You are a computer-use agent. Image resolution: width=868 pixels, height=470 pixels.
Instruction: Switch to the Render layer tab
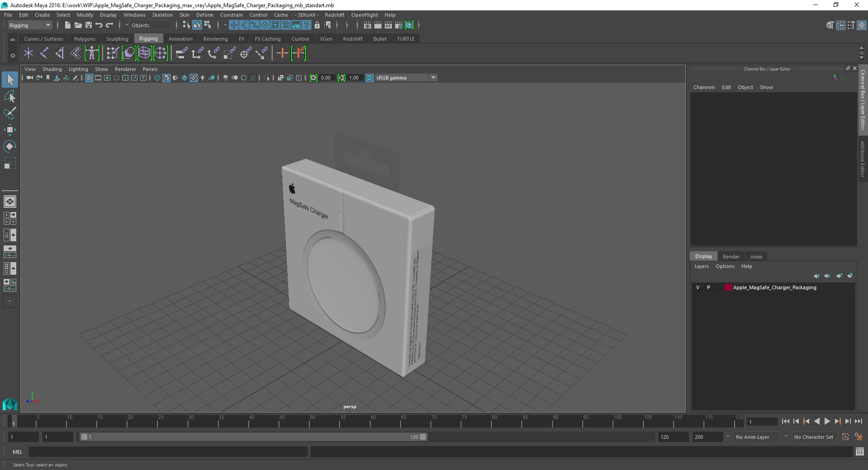731,256
